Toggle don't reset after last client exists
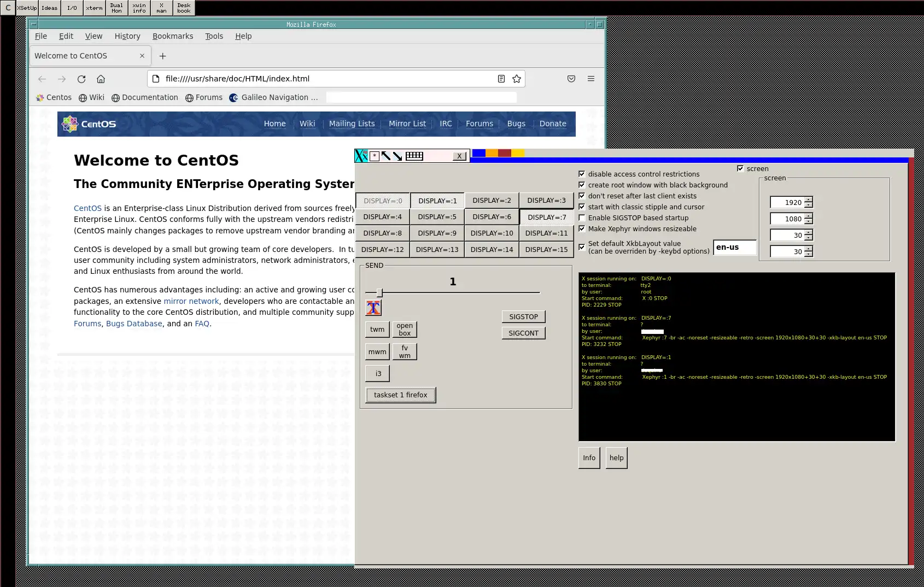 coord(582,196)
